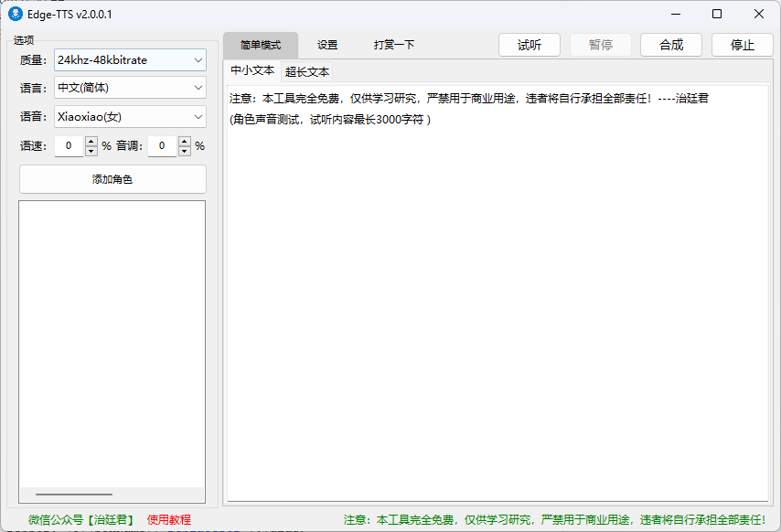Screen dimensions: 781x532
Task: Switch to the 简单模式 tab
Action: coord(261,45)
